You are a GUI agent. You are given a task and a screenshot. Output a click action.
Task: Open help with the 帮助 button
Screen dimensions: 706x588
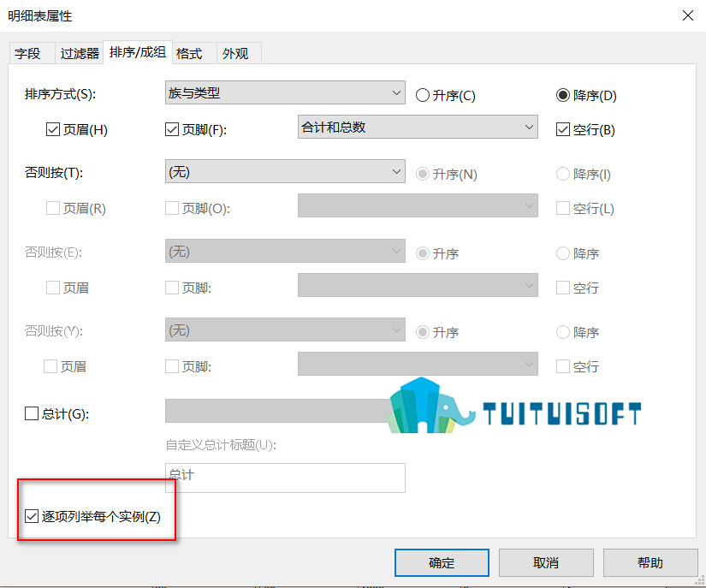click(650, 562)
